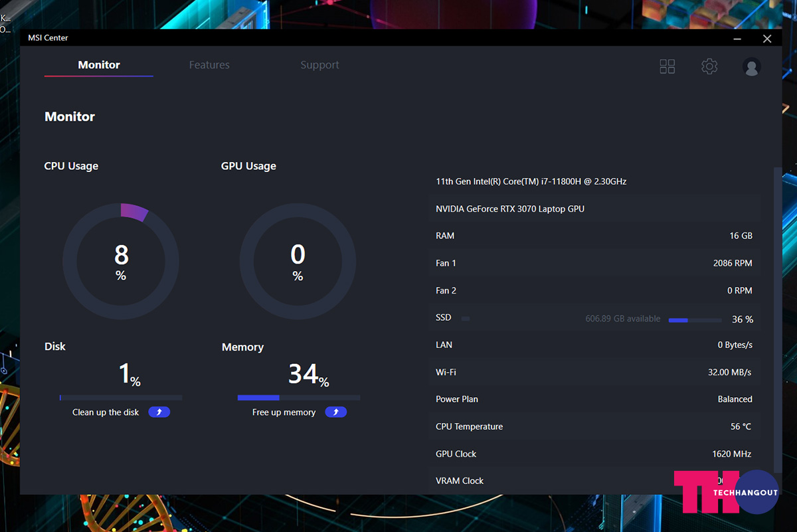Click the Clean up the disk label

106,412
